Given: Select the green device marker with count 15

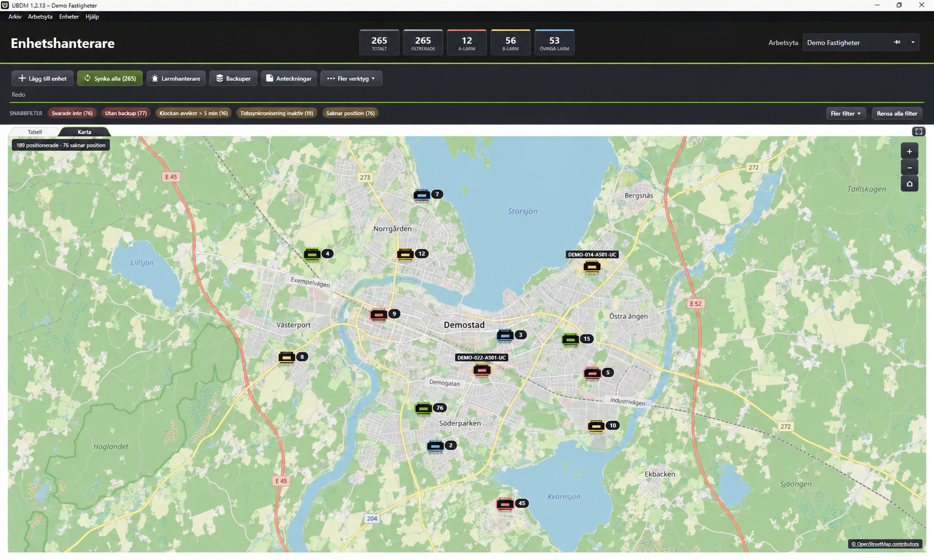Looking at the screenshot, I should (571, 340).
